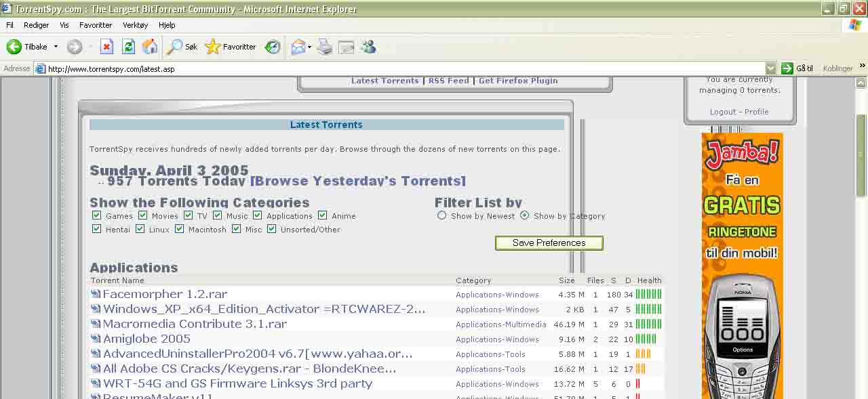Click the Jamba ringtone advertisement banner
This screenshot has height=399, width=868.
click(x=743, y=266)
